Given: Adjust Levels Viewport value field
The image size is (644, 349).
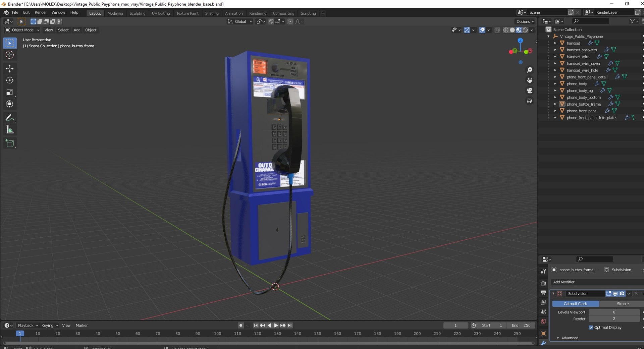Looking at the screenshot, I should pyautogui.click(x=614, y=312).
